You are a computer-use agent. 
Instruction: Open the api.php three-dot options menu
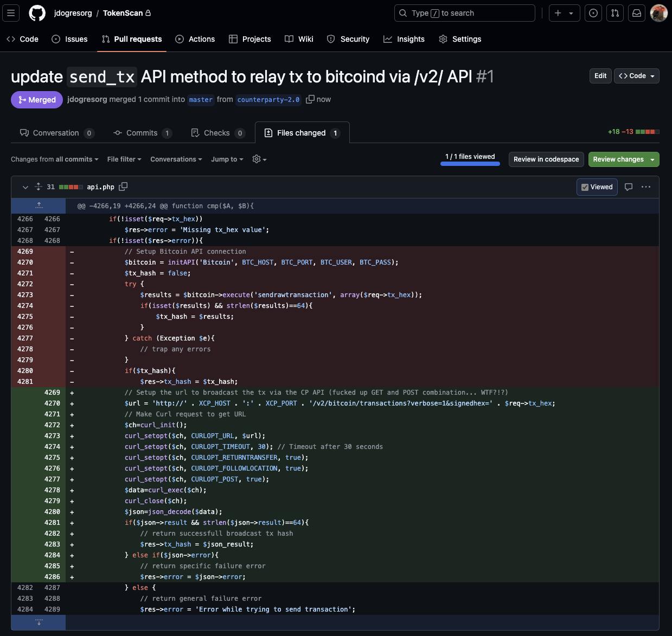point(646,187)
